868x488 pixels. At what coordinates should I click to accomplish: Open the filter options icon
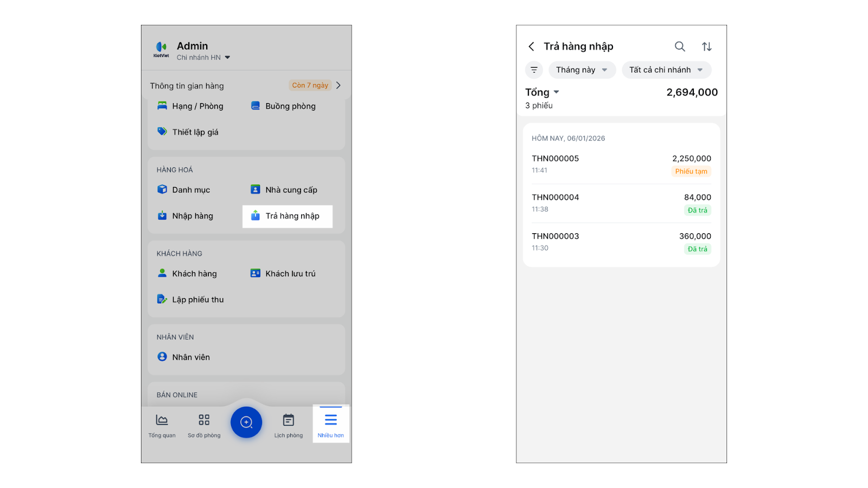click(x=534, y=70)
